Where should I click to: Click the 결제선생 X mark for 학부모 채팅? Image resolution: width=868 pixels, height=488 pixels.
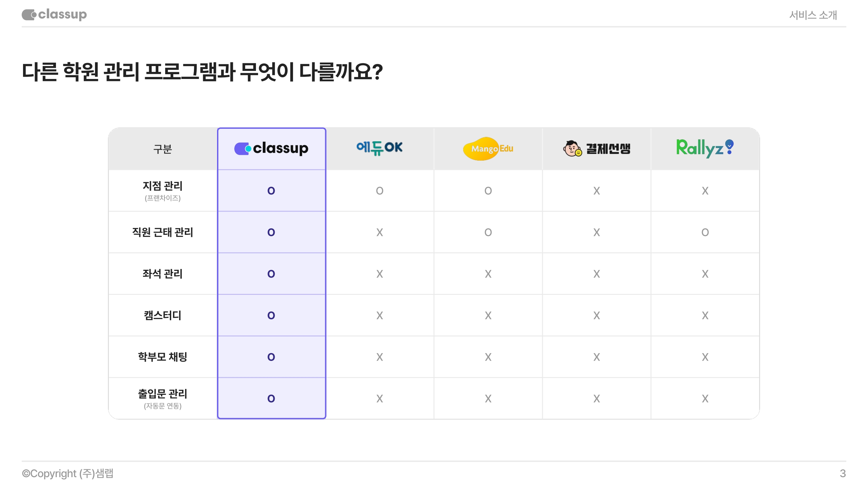[596, 357]
